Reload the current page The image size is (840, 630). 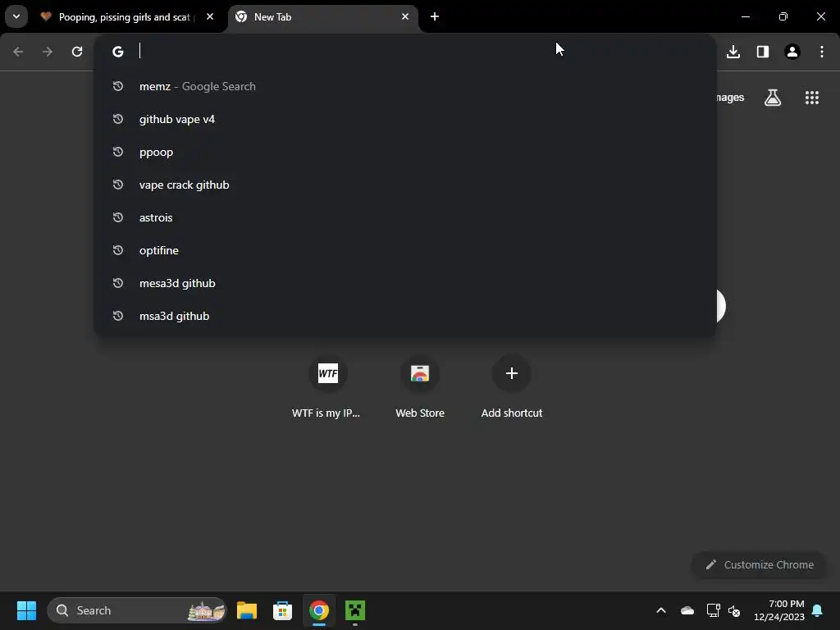(77, 52)
